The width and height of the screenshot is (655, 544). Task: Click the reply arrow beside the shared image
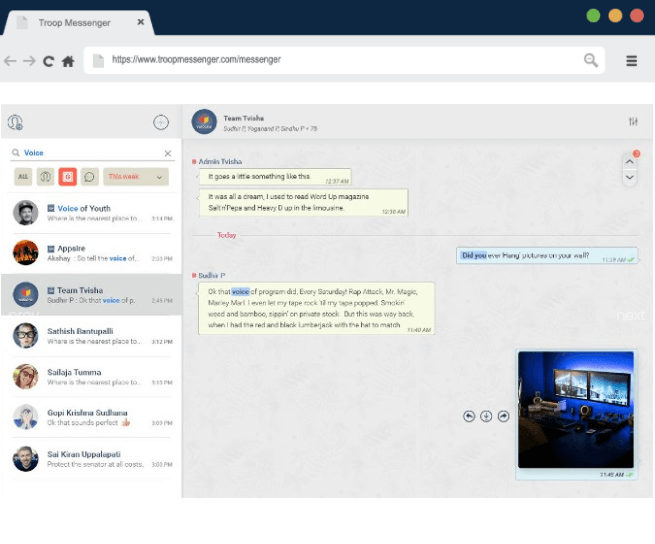point(469,416)
